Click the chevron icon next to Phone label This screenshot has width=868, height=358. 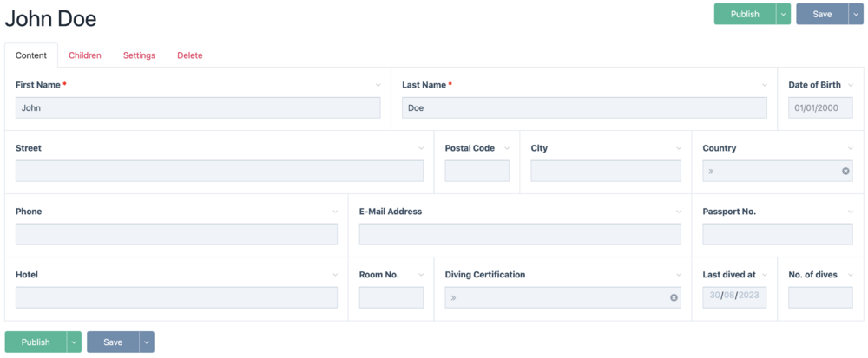coord(335,212)
